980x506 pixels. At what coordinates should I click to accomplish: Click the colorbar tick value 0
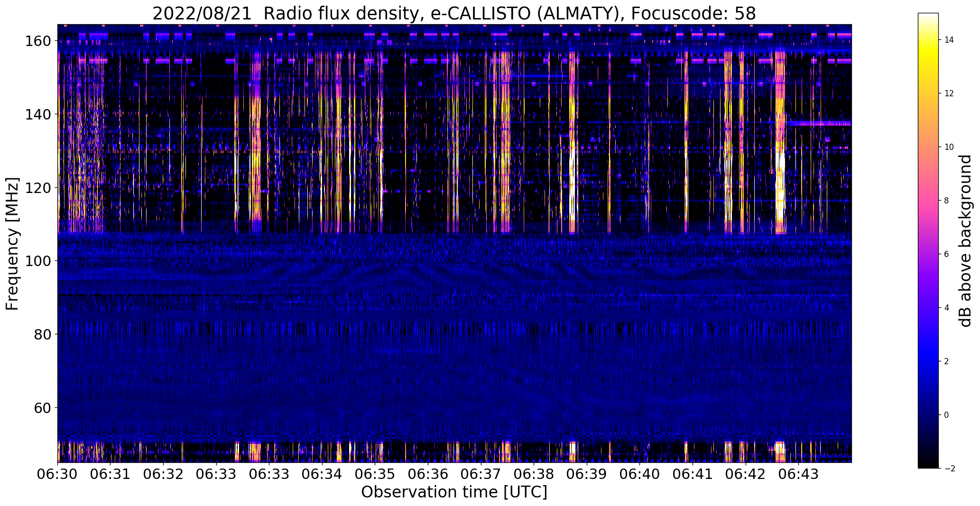946,415
